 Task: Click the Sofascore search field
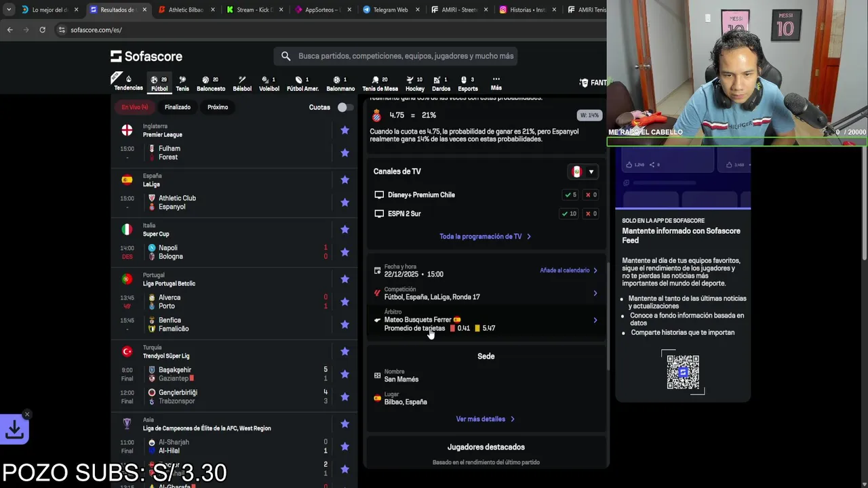(x=396, y=56)
